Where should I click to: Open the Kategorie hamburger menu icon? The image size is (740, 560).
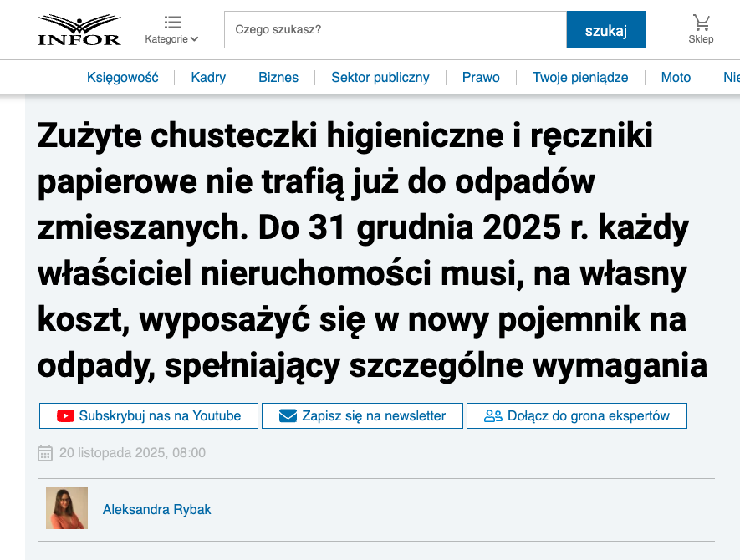pyautogui.click(x=172, y=22)
